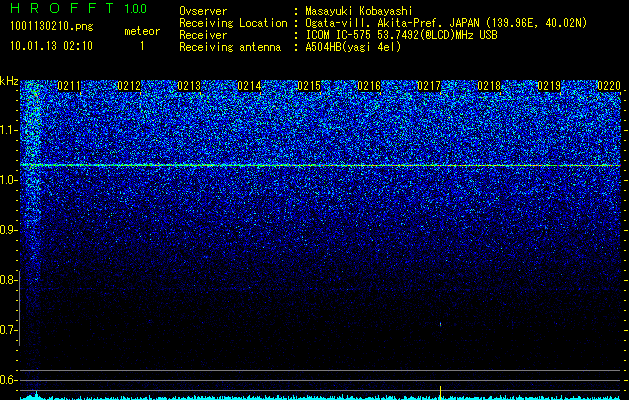The height and width of the screenshot is (400, 629).
Task: Select the filename 1001130210.png
Action: coord(52,27)
